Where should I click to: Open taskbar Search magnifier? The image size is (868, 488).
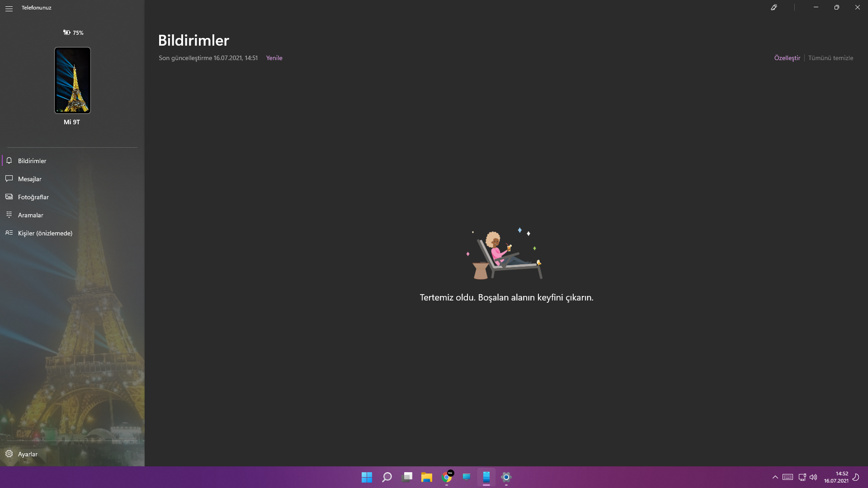pos(387,477)
